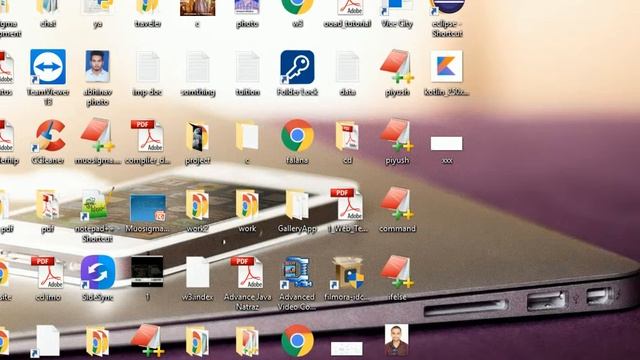Select the traveler folder
Viewport: 640px width, 360px height.
point(147,7)
